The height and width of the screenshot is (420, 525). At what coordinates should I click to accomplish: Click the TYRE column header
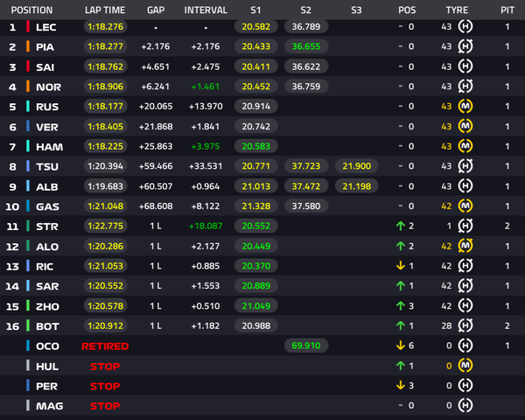click(457, 10)
